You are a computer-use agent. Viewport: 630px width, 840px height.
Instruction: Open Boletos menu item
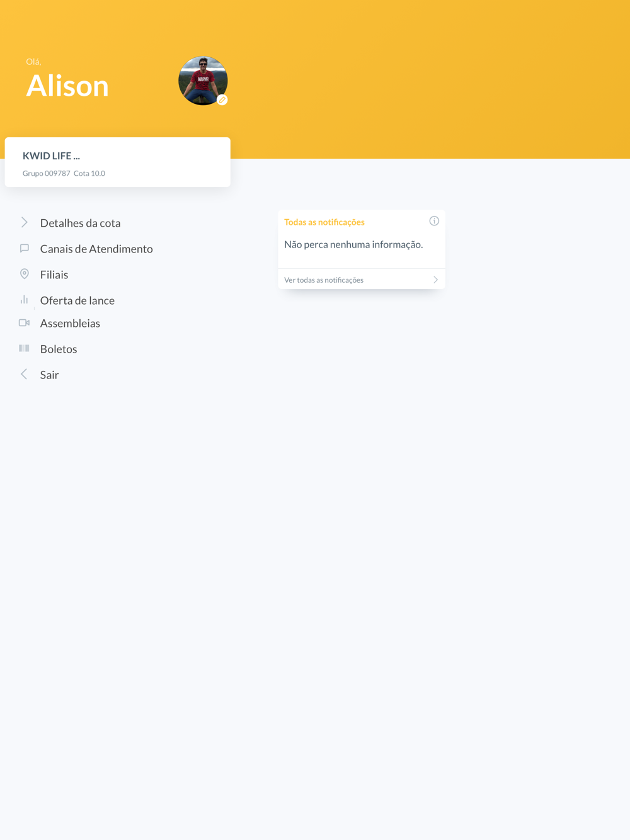point(59,349)
